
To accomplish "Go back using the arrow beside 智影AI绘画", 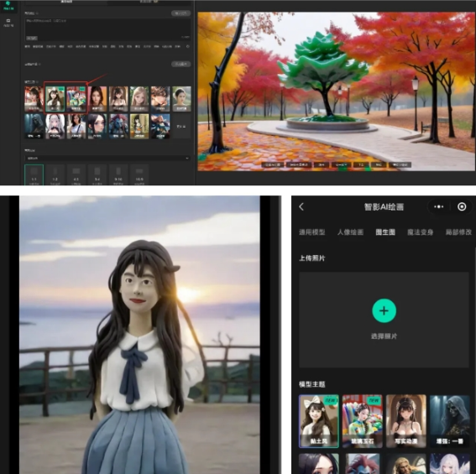I will tap(301, 207).
